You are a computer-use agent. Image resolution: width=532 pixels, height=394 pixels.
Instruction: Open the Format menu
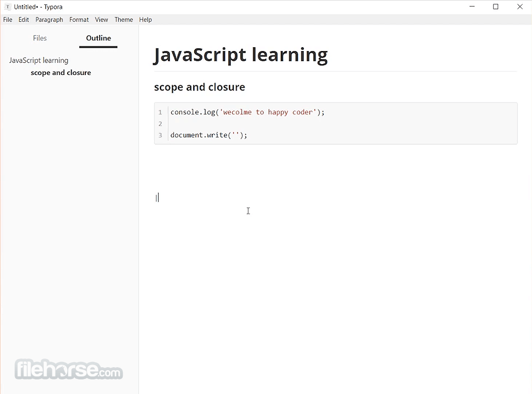pos(79,19)
